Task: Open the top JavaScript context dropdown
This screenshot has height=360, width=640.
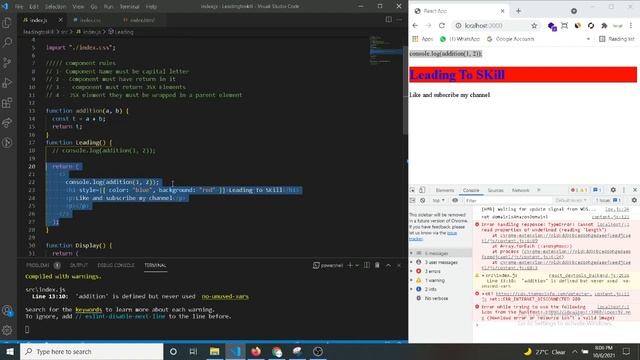Action: click(x=438, y=200)
